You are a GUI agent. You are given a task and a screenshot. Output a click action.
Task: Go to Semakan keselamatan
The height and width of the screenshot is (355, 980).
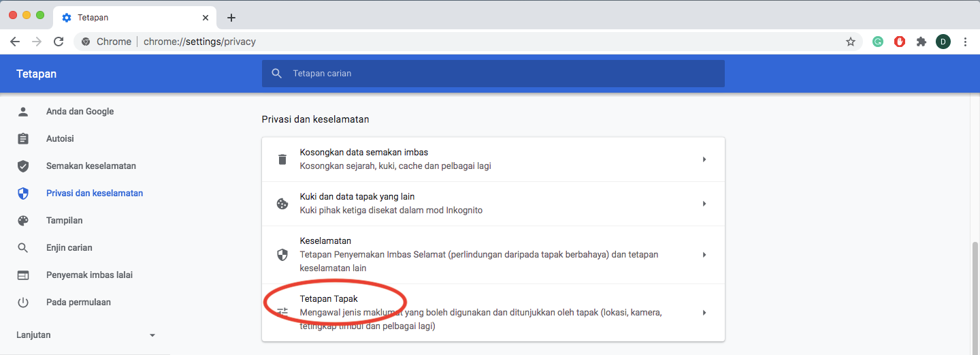(x=91, y=166)
